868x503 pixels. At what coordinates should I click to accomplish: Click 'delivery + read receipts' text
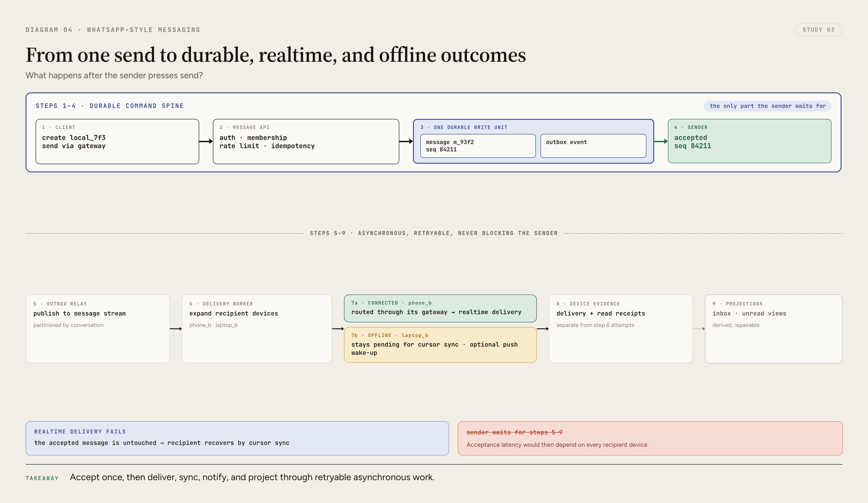(601, 313)
